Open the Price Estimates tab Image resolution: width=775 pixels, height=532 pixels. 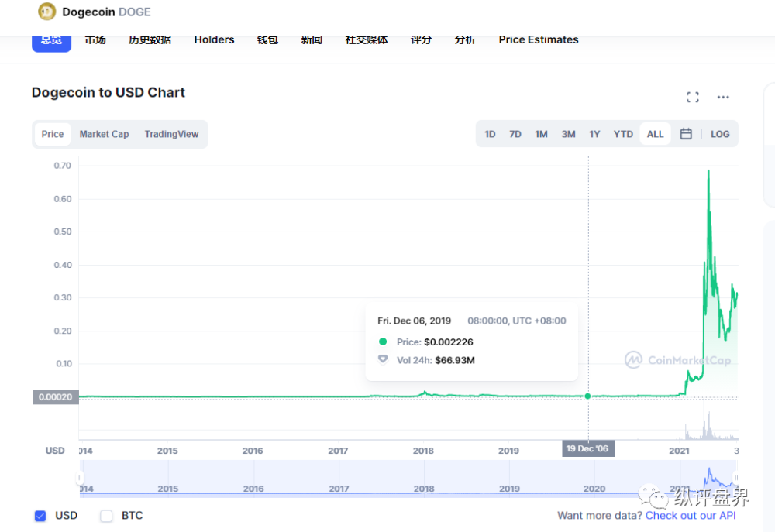click(x=539, y=40)
